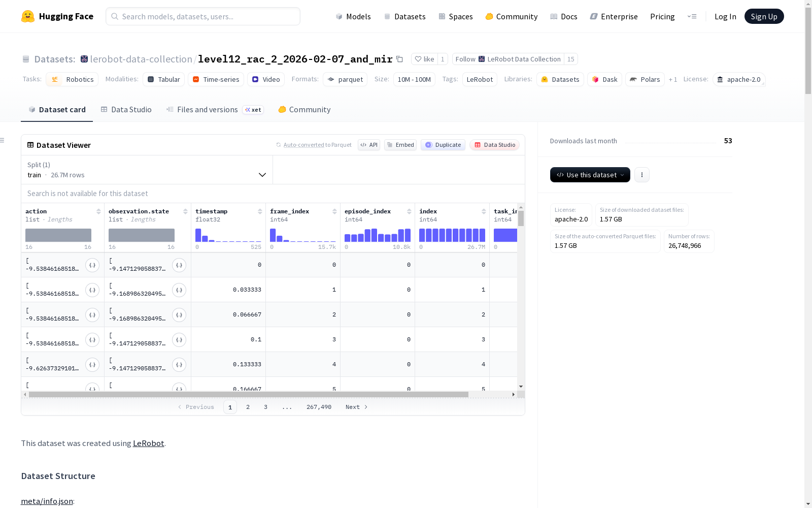This screenshot has width=812, height=508.
Task: Switch to the Dataset card tab
Action: pyautogui.click(x=57, y=110)
